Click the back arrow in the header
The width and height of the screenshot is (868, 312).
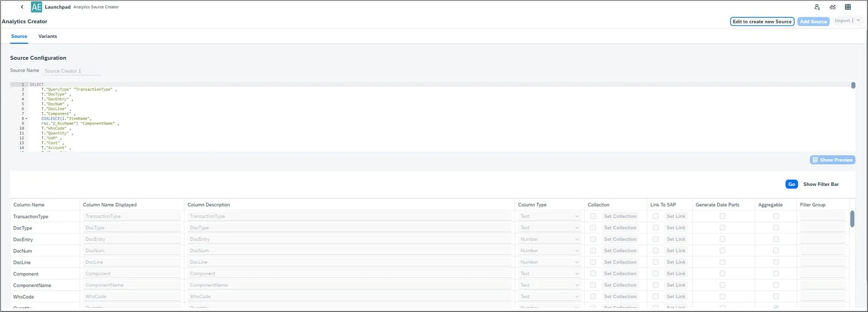tap(22, 7)
